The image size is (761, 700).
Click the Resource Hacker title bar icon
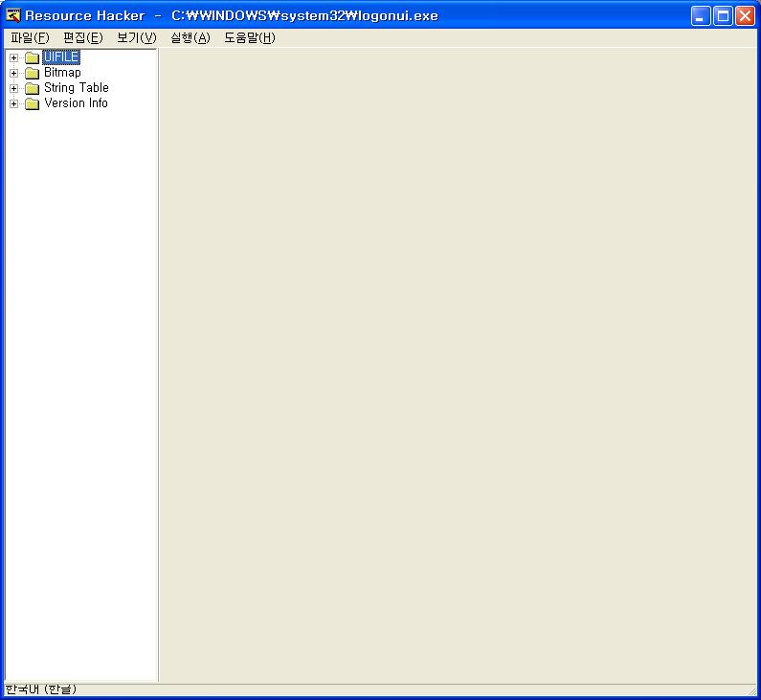point(13,15)
